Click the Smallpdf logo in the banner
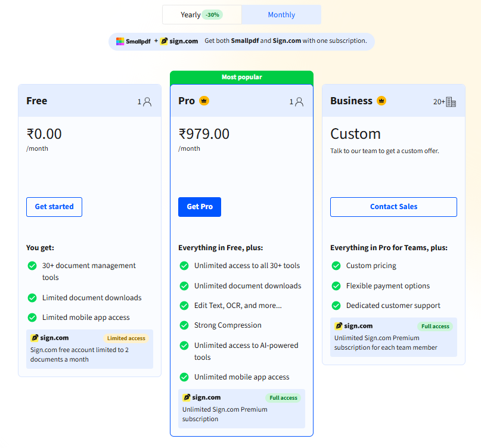This screenshot has height=448, width=481. pyautogui.click(x=133, y=41)
